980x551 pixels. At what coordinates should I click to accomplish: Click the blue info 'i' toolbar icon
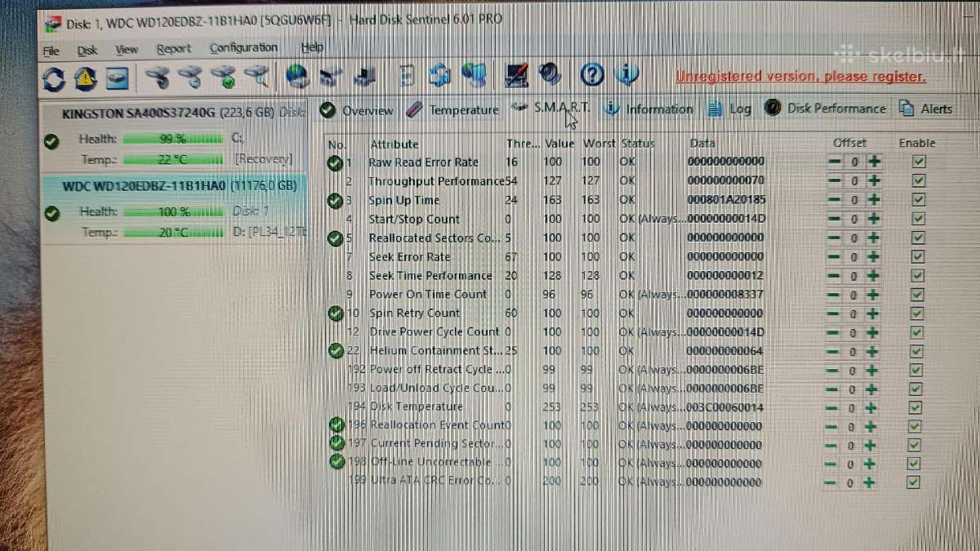pos(626,76)
